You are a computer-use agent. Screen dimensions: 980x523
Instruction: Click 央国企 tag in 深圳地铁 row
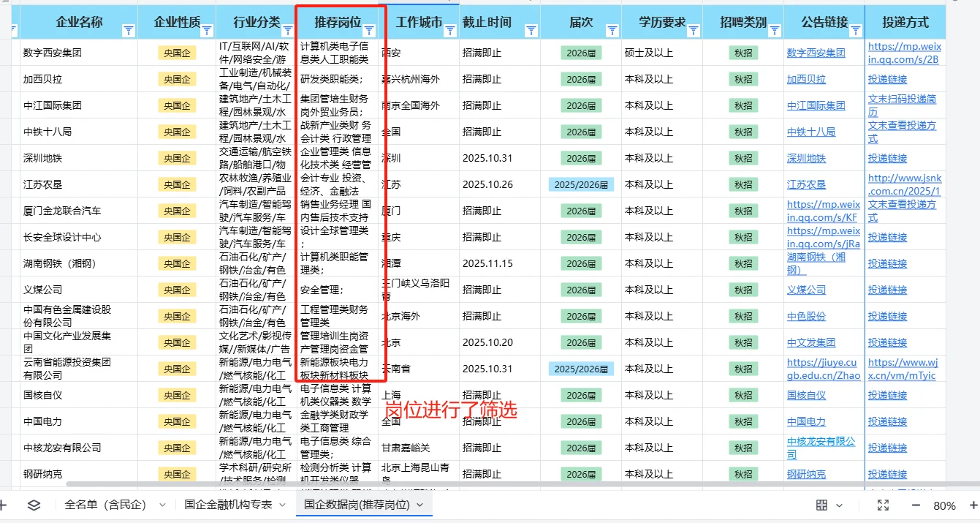click(x=177, y=158)
